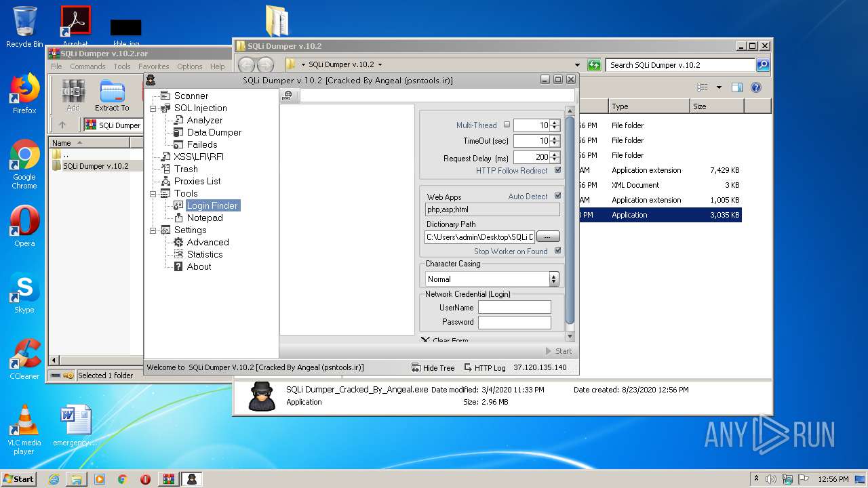Open Advanced settings in the tree

pyautogui.click(x=208, y=242)
